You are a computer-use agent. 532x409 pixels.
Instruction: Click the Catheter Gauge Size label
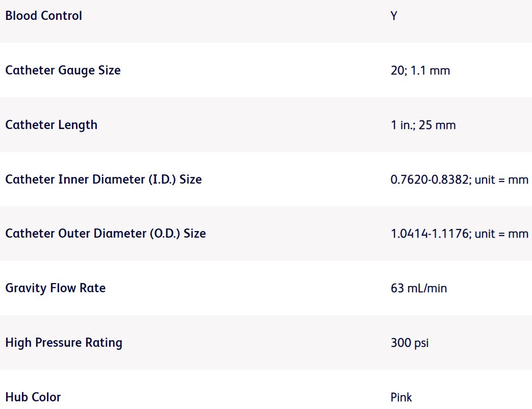coord(63,70)
